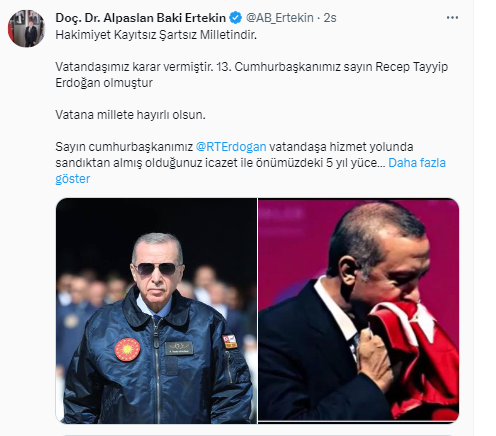496x436 pixels.
Task: Open photo of man in blue flight jacket
Action: pyautogui.click(x=156, y=311)
